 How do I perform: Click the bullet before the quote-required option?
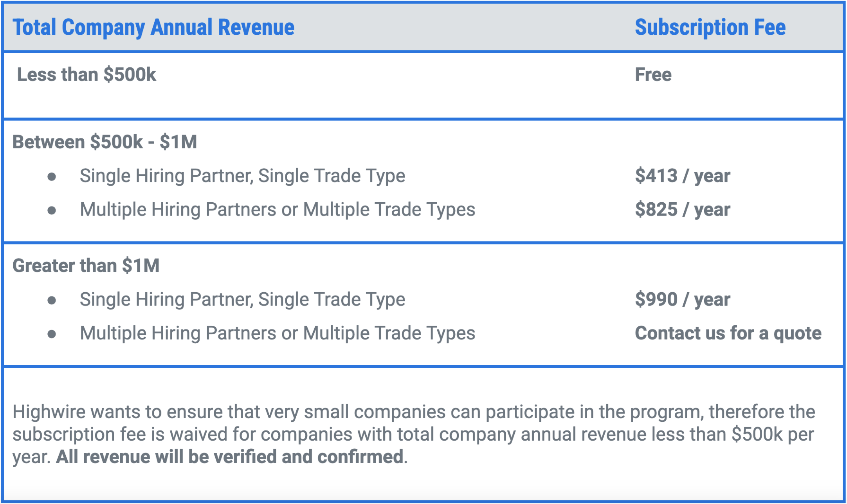coord(52,334)
